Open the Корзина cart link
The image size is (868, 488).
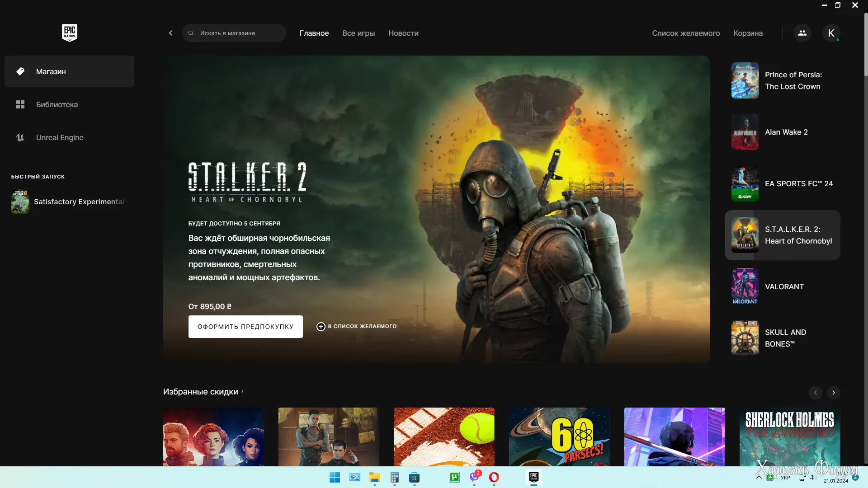click(x=748, y=33)
